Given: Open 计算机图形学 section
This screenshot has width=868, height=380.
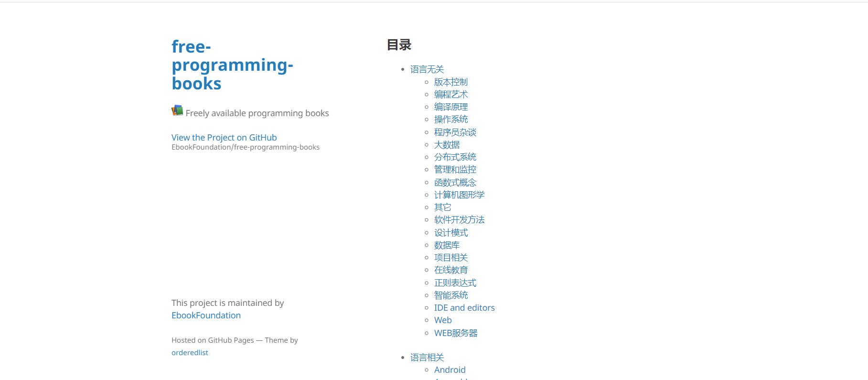Looking at the screenshot, I should [460, 195].
